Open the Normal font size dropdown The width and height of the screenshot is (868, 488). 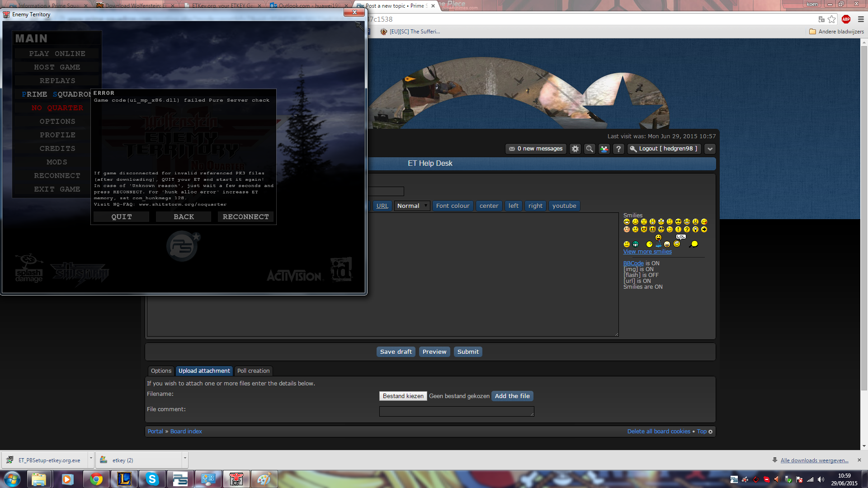point(412,206)
